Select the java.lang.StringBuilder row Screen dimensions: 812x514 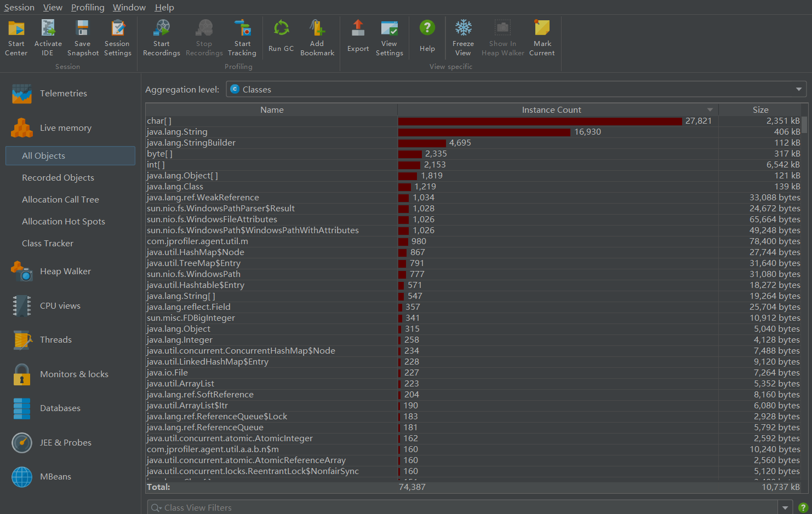473,143
